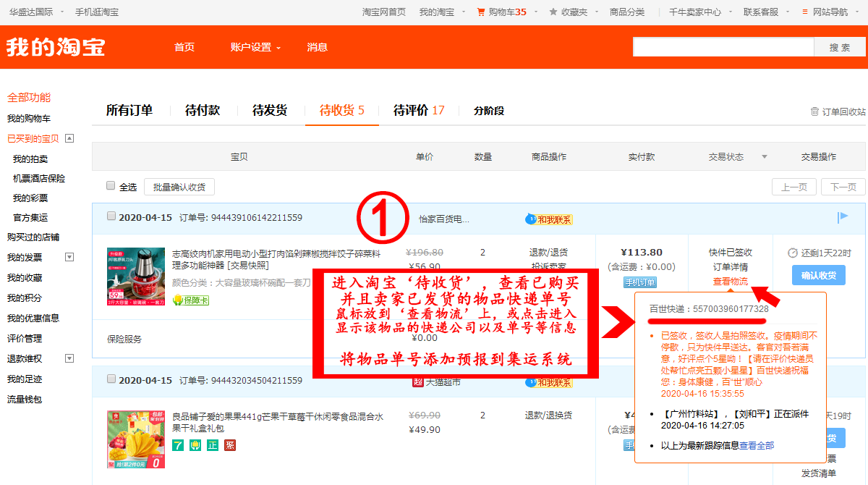Expand the 我的淘宝 top bar dropdown
The image size is (868, 485).
tap(463, 12)
